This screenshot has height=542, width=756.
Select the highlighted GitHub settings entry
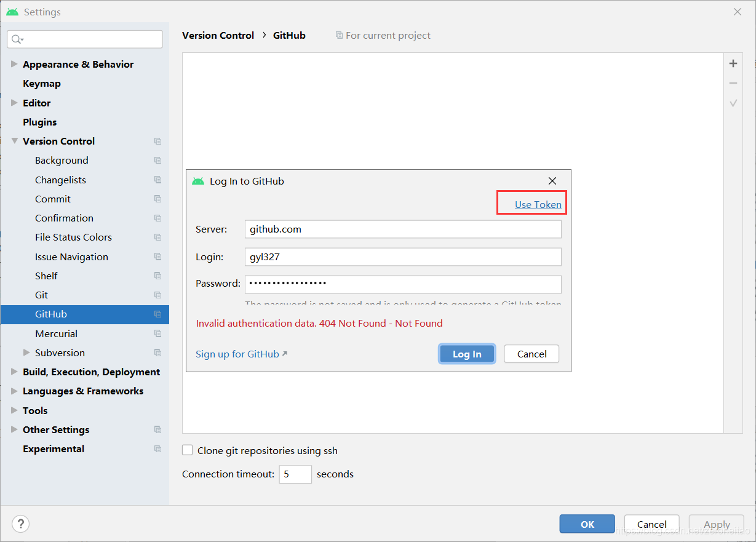85,314
